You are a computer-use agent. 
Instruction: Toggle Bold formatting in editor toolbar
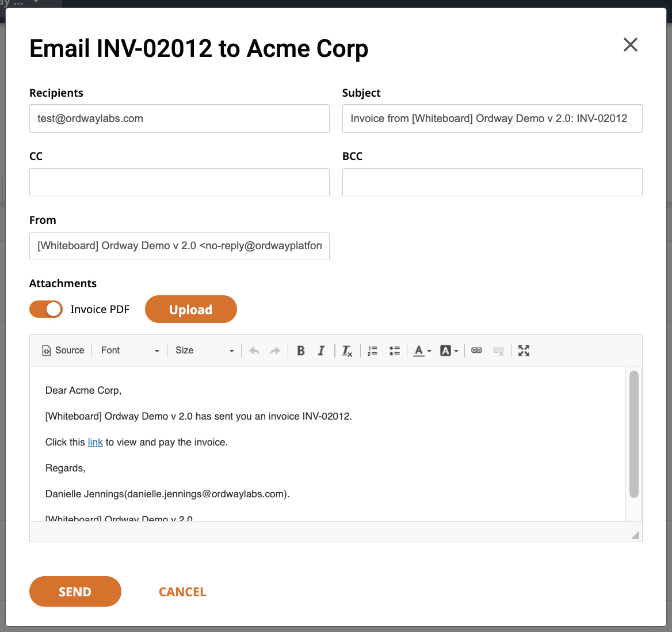pos(301,351)
